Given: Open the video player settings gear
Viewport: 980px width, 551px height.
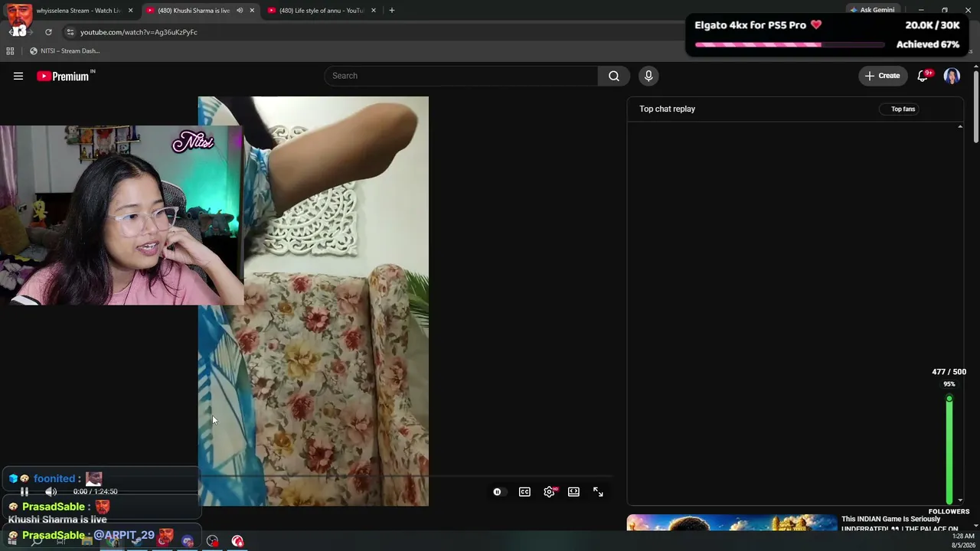Looking at the screenshot, I should [x=549, y=492].
